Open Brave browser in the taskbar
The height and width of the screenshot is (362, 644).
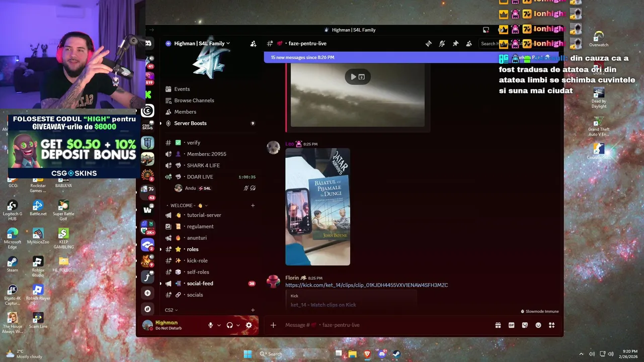[x=367, y=354]
